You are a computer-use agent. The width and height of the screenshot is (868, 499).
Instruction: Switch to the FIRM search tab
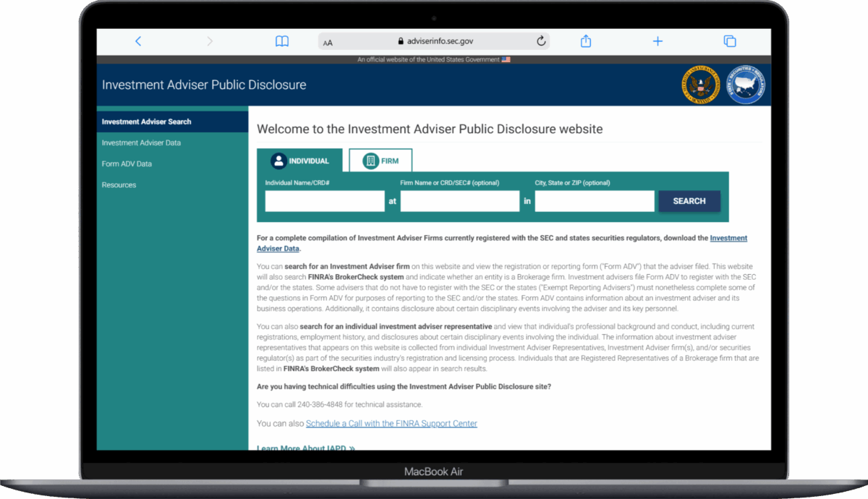380,160
